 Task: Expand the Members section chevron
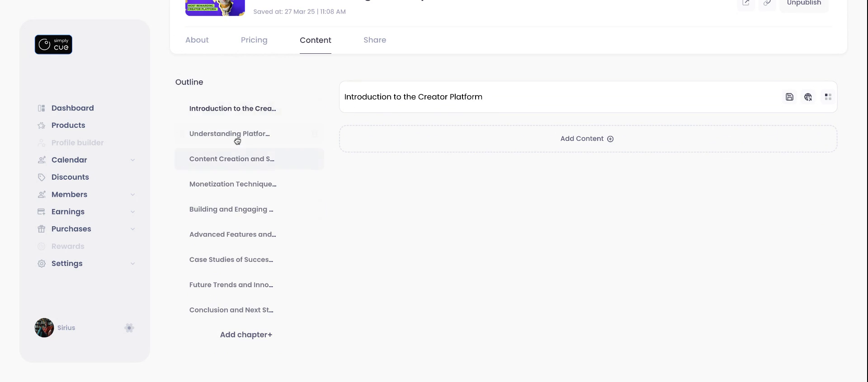pos(132,195)
